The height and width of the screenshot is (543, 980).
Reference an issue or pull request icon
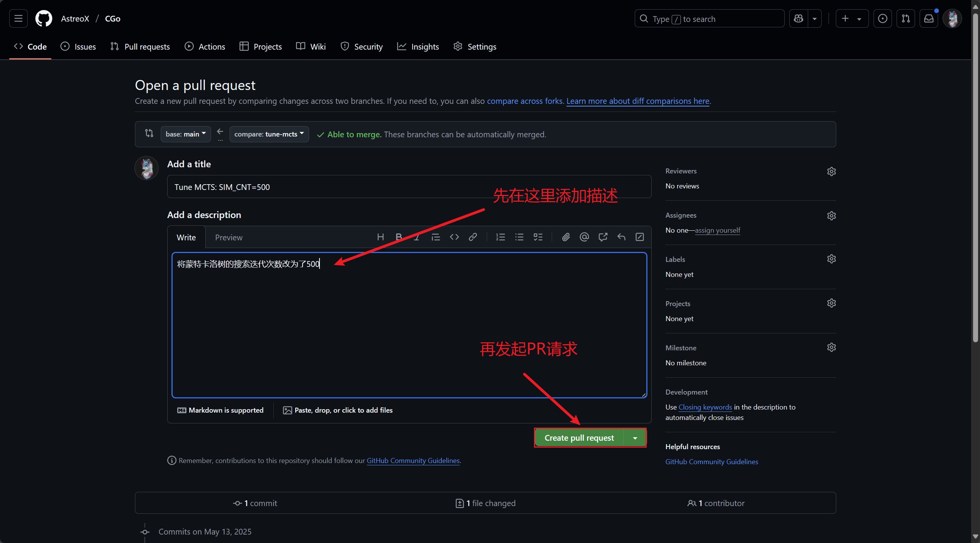[x=603, y=237]
